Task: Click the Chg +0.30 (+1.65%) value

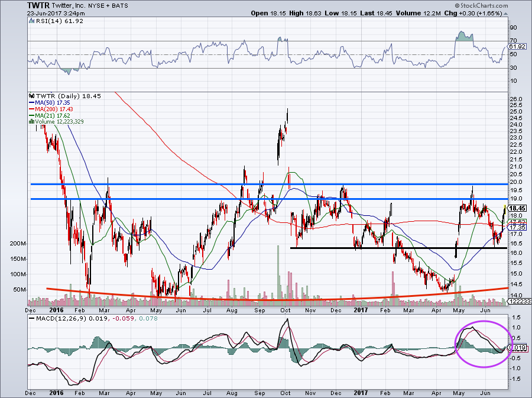Action: [473, 13]
